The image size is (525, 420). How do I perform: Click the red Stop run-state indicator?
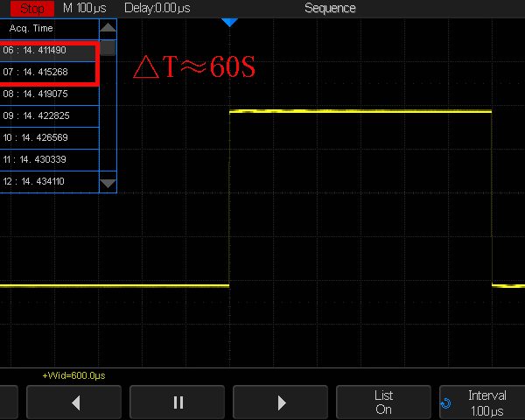pos(31,8)
